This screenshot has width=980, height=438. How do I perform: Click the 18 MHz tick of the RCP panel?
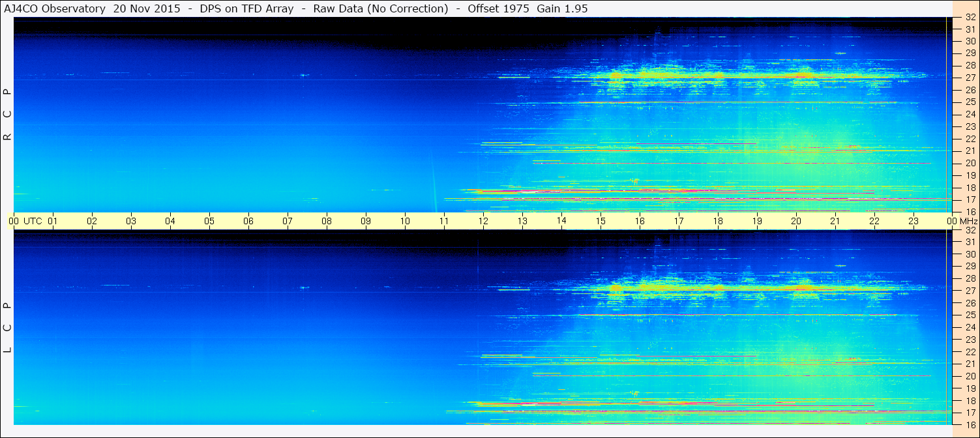coord(970,188)
